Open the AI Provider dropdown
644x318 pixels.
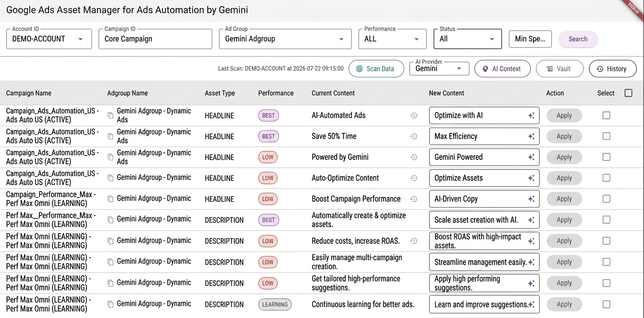(439, 68)
